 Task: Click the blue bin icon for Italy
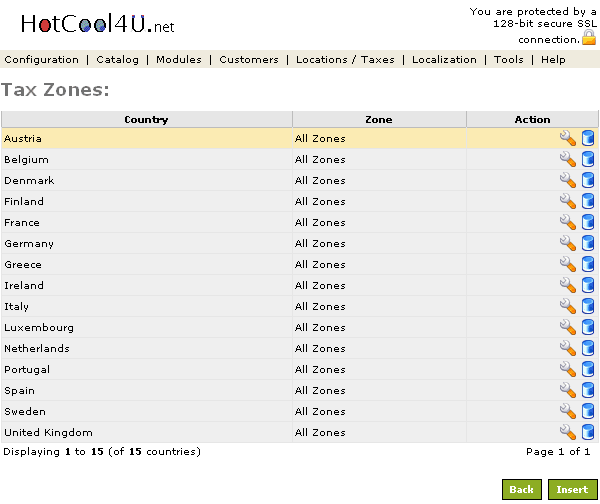coord(588,307)
